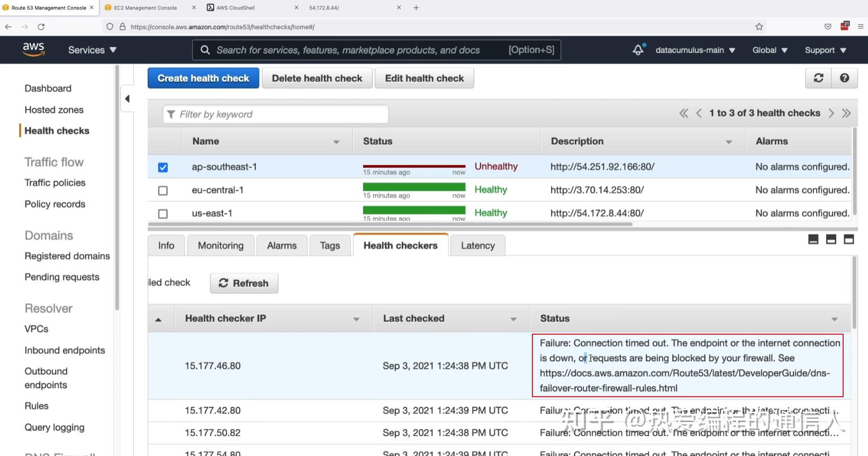Open the browser hamburger menu

click(861, 26)
